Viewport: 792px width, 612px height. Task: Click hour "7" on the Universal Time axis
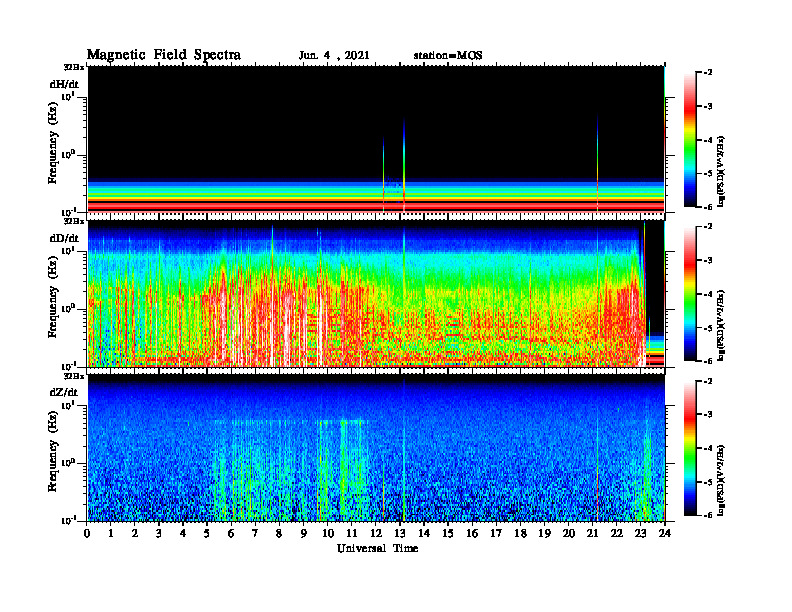255,534
